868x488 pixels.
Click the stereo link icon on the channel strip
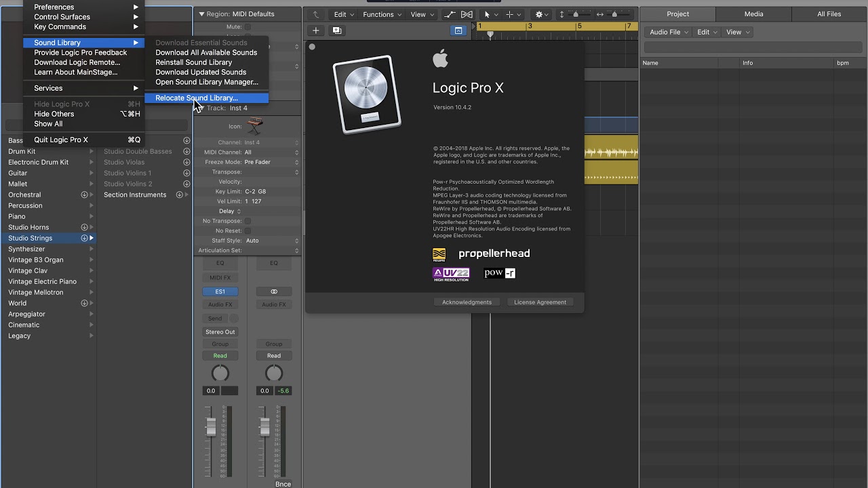coord(274,291)
